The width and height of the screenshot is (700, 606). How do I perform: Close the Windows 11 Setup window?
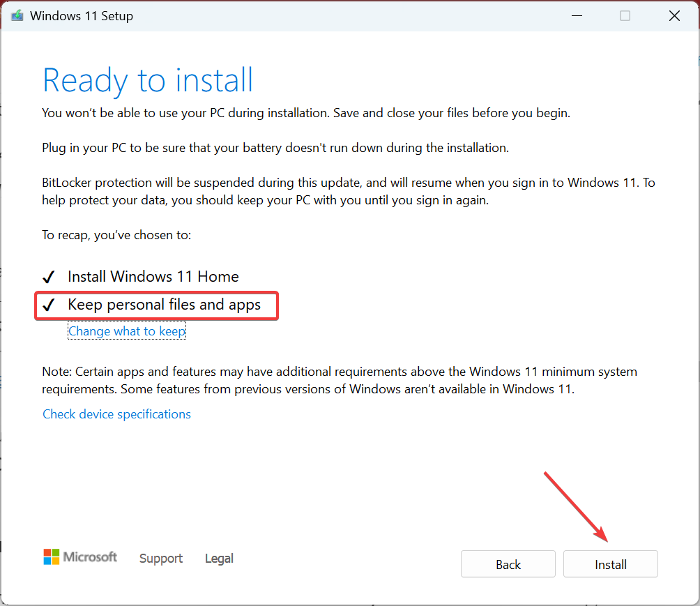675,15
